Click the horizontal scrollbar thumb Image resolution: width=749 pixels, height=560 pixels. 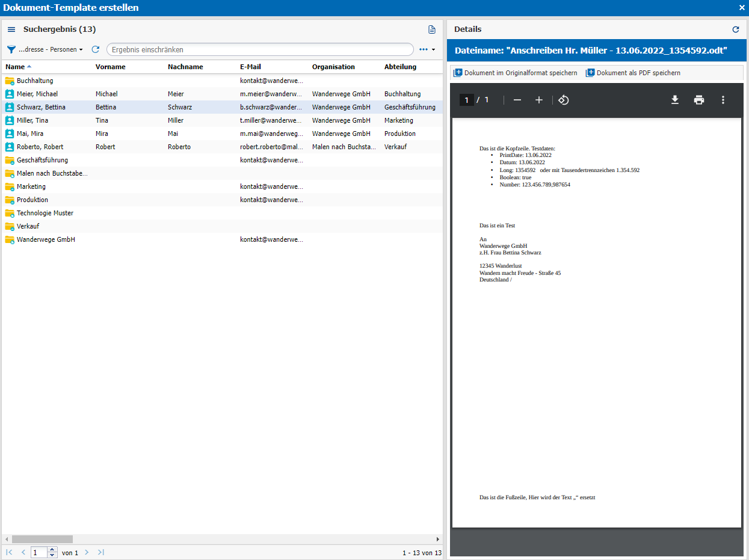(42, 540)
